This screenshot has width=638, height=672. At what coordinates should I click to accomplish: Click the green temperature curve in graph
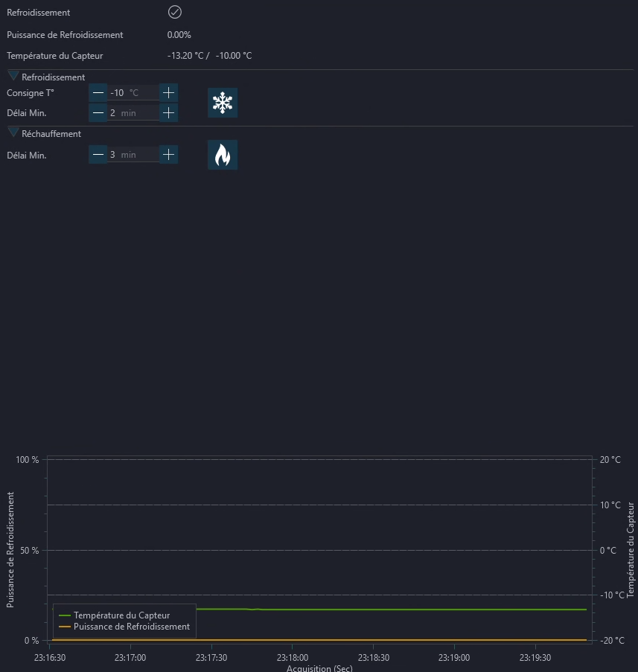pyautogui.click(x=386, y=609)
